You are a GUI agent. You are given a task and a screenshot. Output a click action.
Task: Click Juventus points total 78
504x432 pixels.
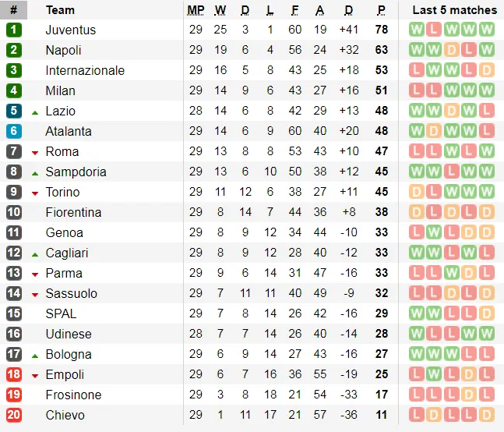[x=381, y=30]
